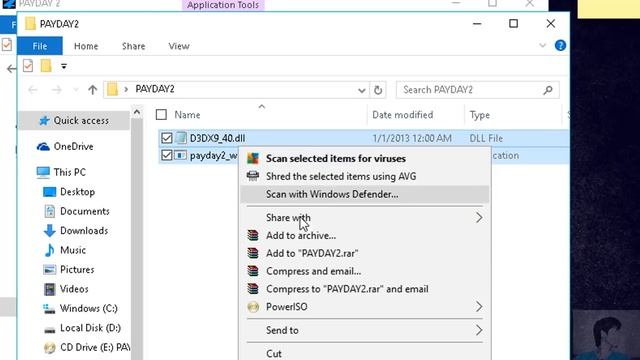This screenshot has width=640, height=360.
Task: Sort by the Name column
Action: coord(187,115)
